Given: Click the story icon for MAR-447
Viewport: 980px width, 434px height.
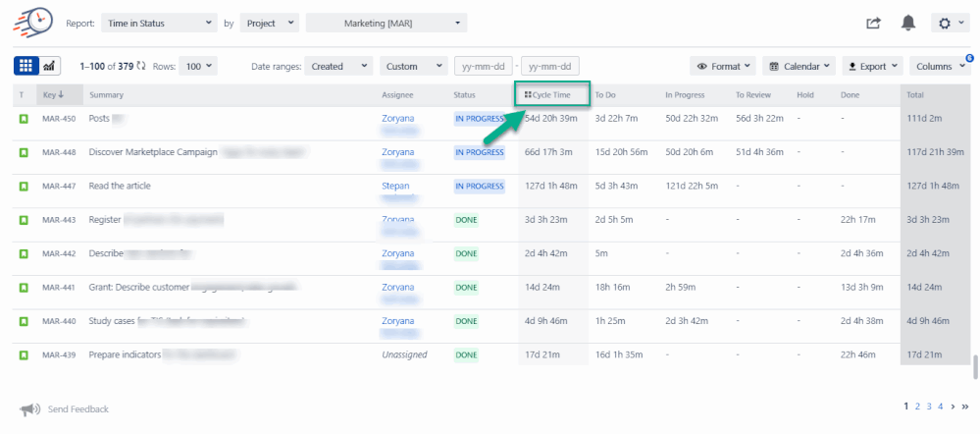Looking at the screenshot, I should point(24,186).
